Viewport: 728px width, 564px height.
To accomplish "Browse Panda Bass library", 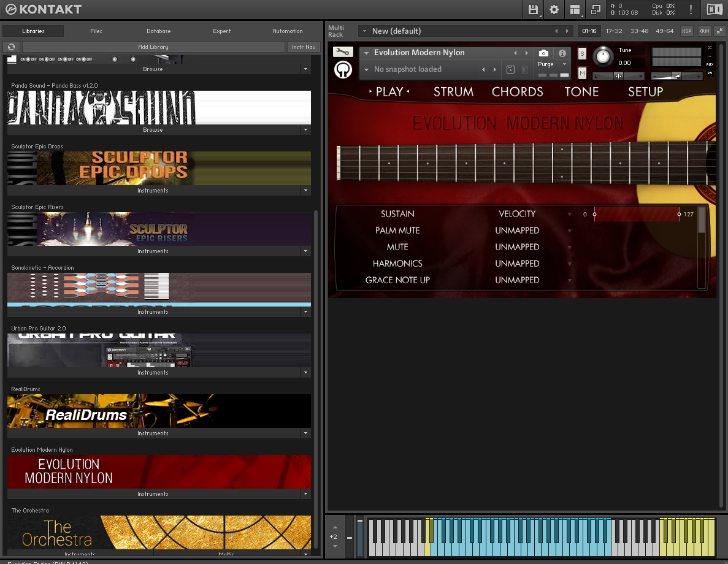I will pos(153,130).
